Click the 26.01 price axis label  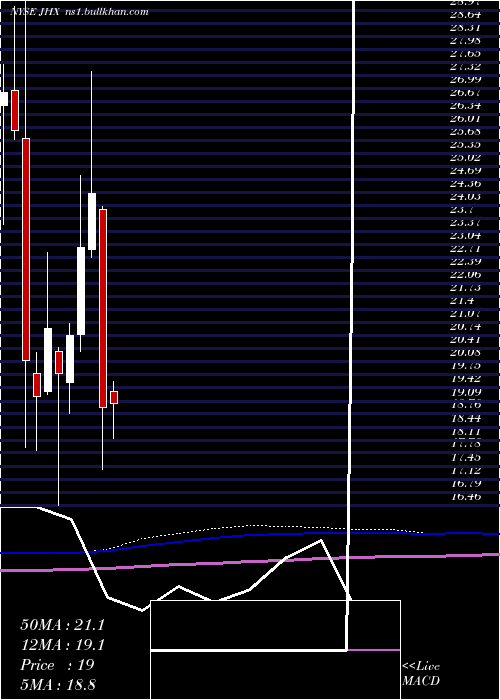[x=465, y=119]
